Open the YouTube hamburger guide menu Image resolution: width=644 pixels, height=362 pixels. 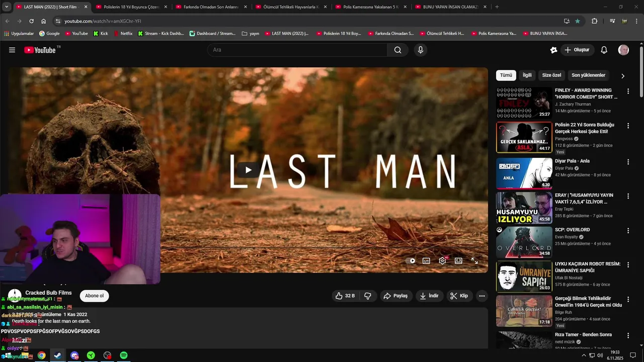point(12,50)
